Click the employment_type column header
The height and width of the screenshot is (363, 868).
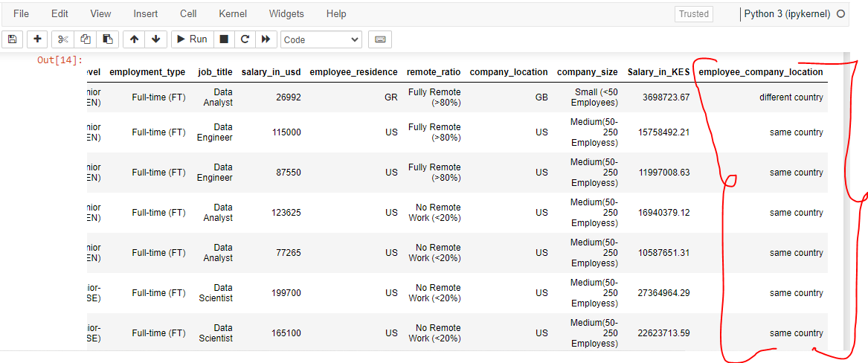[x=147, y=72]
